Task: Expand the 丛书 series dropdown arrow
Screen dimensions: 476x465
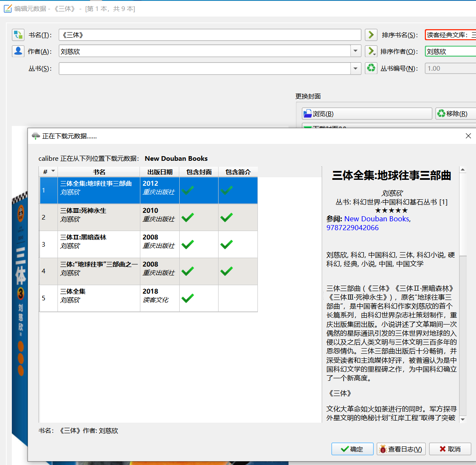Action: click(x=356, y=69)
